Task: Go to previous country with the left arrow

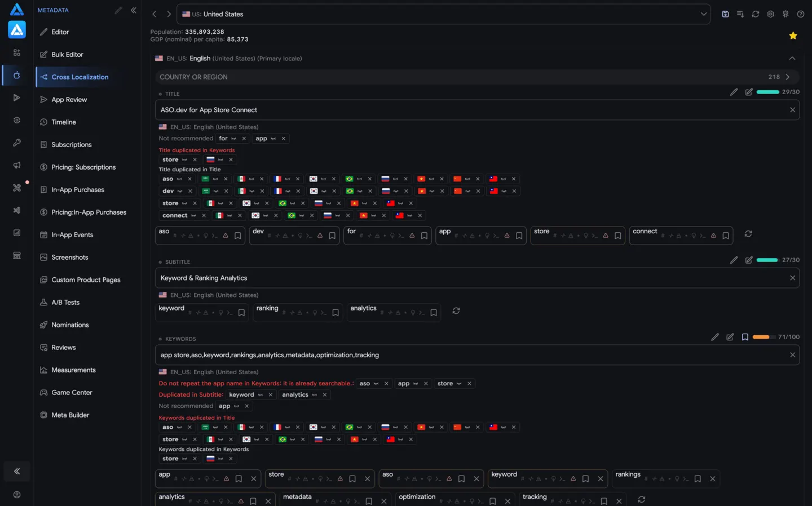Action: tap(154, 14)
